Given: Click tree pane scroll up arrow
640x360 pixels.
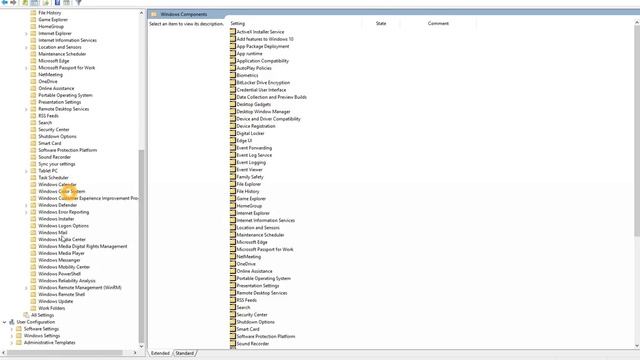Looking at the screenshot, I should 141,13.
